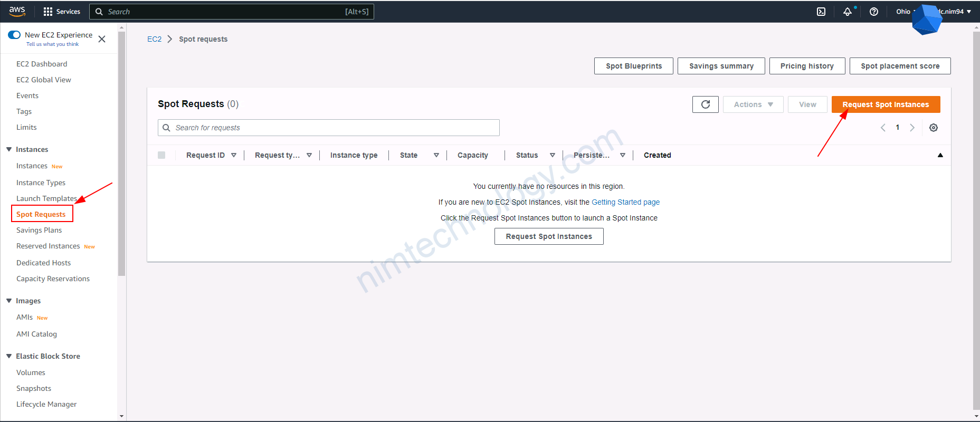Close the New EC2 Experience banner
The image size is (980, 422).
(x=102, y=39)
